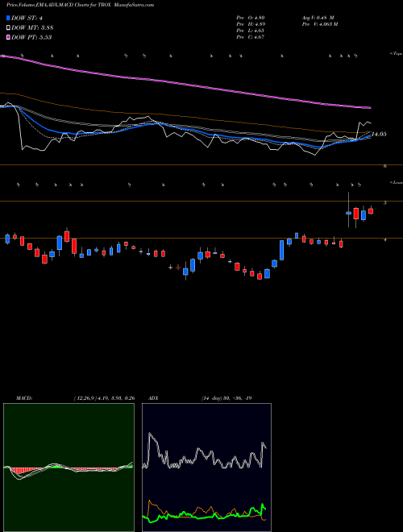Click the price level 4 axis label
The height and width of the screenshot is (532, 403).
[385, 240]
